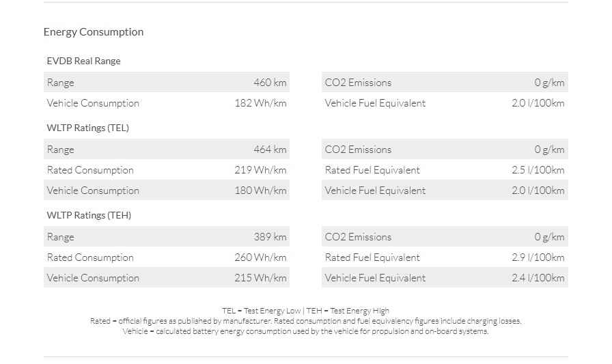612x364 pixels.
Task: Select the Rated official figures footnote line
Action: pyautogui.click(x=305, y=321)
